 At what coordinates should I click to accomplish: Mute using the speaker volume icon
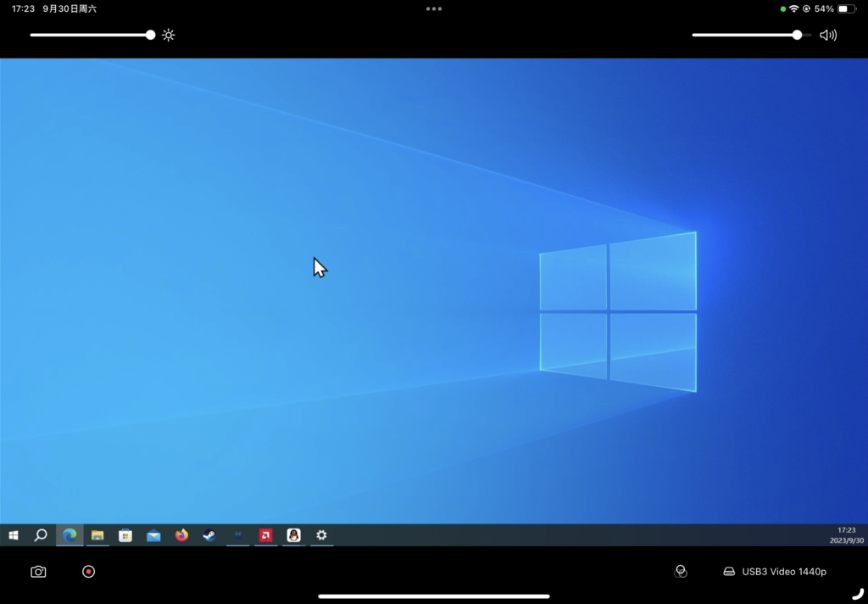click(x=828, y=35)
